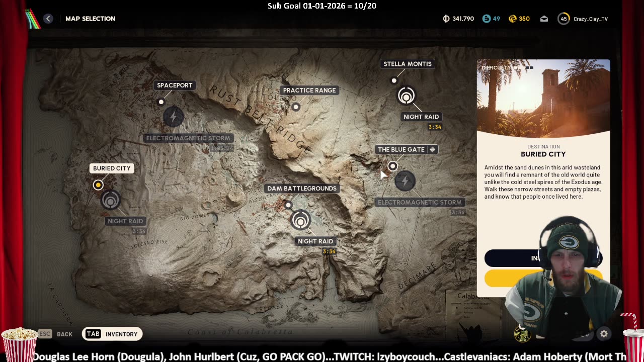Choose The Blue Gate destination label
Screen dimensions: 644x362
(x=407, y=149)
